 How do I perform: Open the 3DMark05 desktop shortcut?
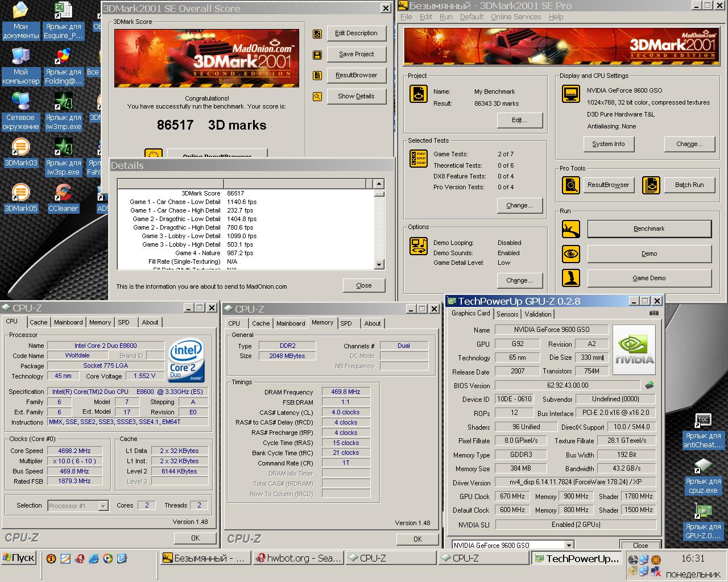(x=21, y=197)
